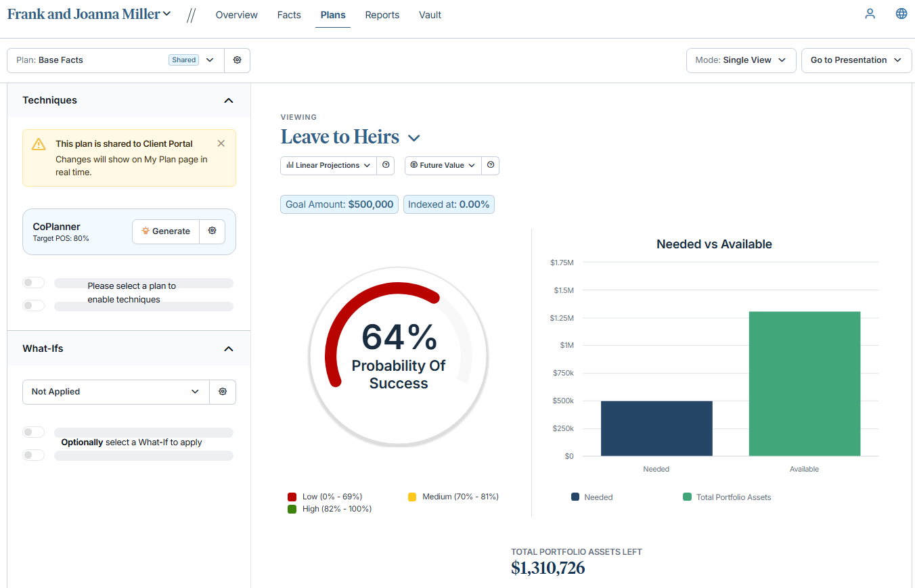
Task: Click the What-Ifs settings gear icon
Action: coord(223,392)
